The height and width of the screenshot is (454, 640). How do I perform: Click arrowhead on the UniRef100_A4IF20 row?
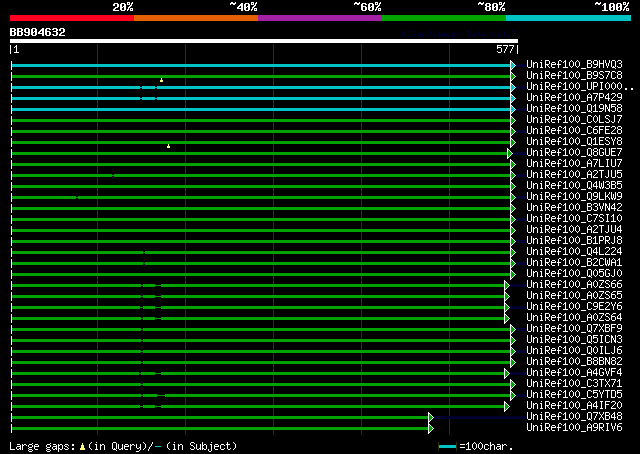click(x=508, y=406)
